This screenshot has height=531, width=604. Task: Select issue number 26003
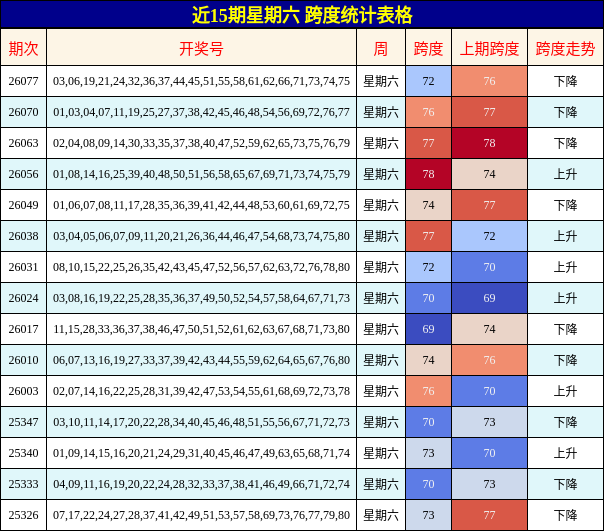coord(23,391)
